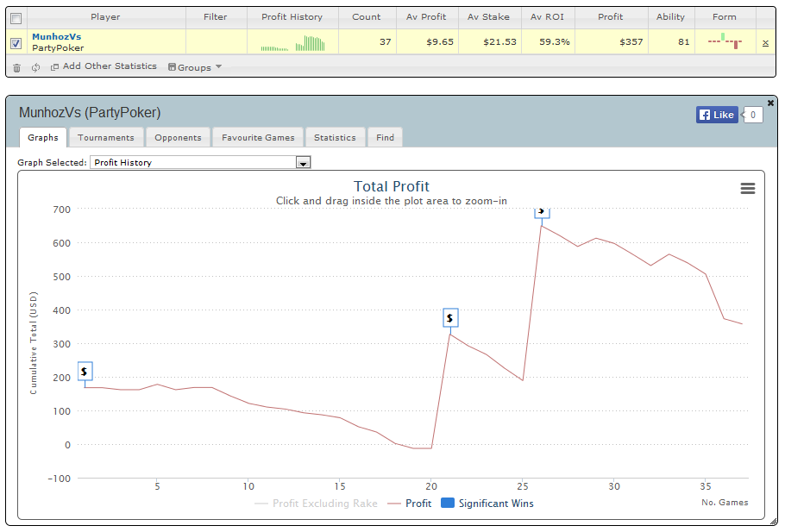Open the Opponents tab
Image resolution: width=785 pixels, height=532 pixels.
click(x=178, y=138)
